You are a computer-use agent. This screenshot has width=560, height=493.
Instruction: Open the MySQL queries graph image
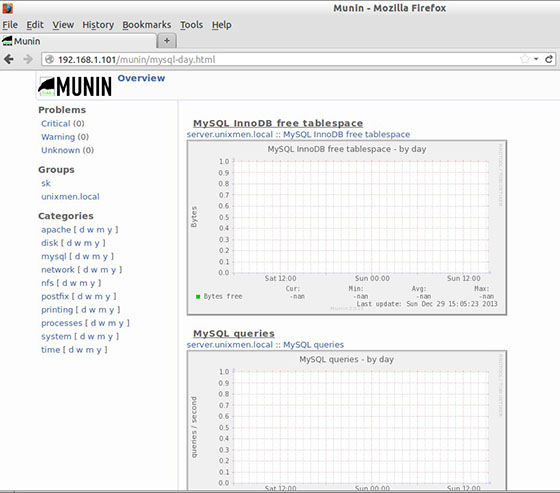347,420
